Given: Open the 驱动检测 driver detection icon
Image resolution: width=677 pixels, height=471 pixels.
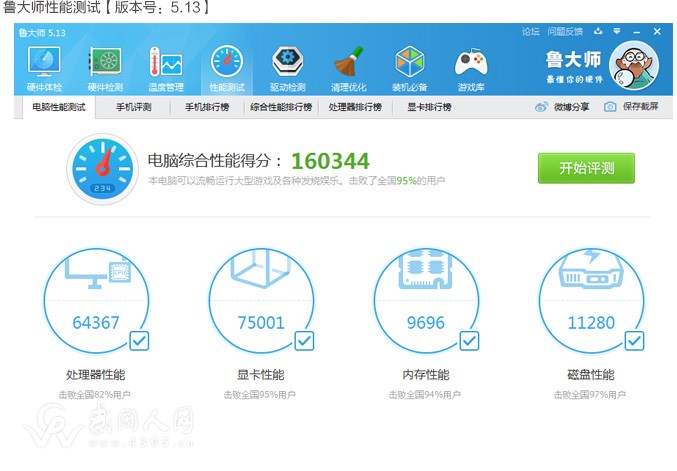Looking at the screenshot, I should (288, 62).
